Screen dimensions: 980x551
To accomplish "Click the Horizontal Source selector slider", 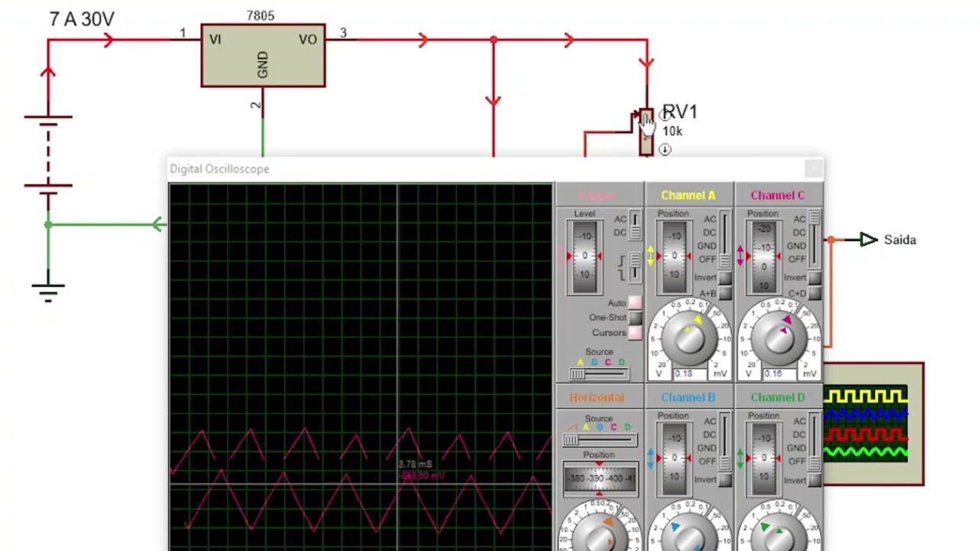I will point(599,440).
